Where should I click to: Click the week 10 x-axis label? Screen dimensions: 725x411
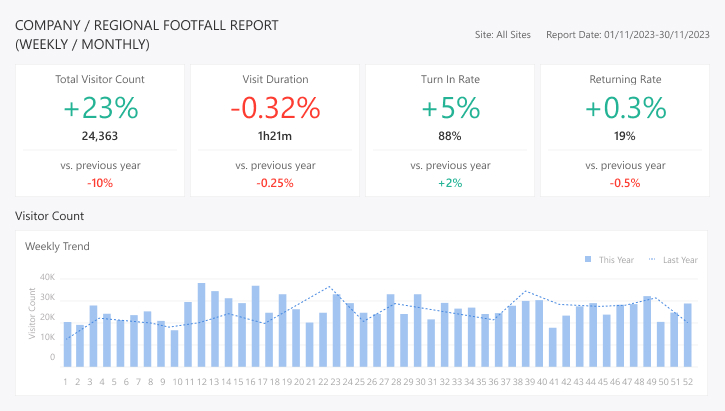click(x=178, y=382)
